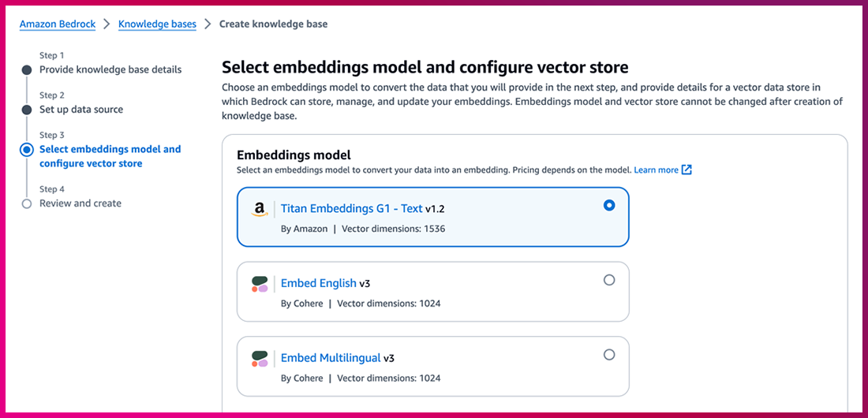Click the Amazon logo icon on Titan card
This screenshot has height=418, width=868.
pos(260,210)
